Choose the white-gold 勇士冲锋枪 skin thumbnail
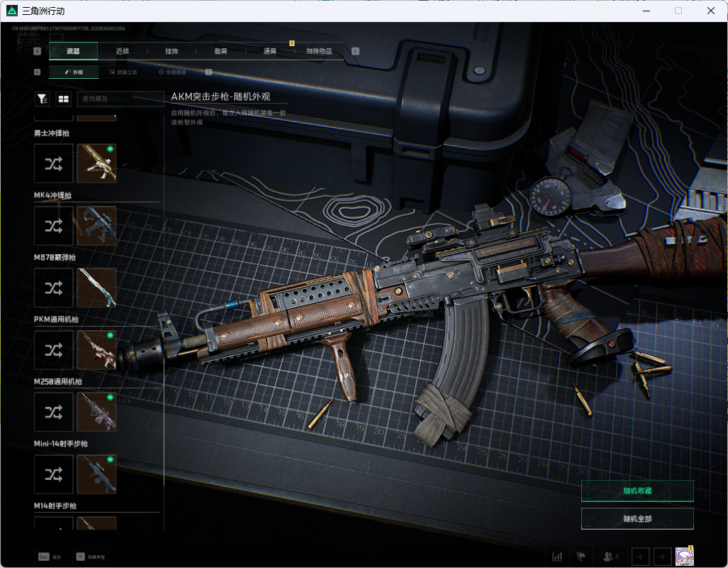Viewport: 728px width, 568px height. (x=96, y=163)
